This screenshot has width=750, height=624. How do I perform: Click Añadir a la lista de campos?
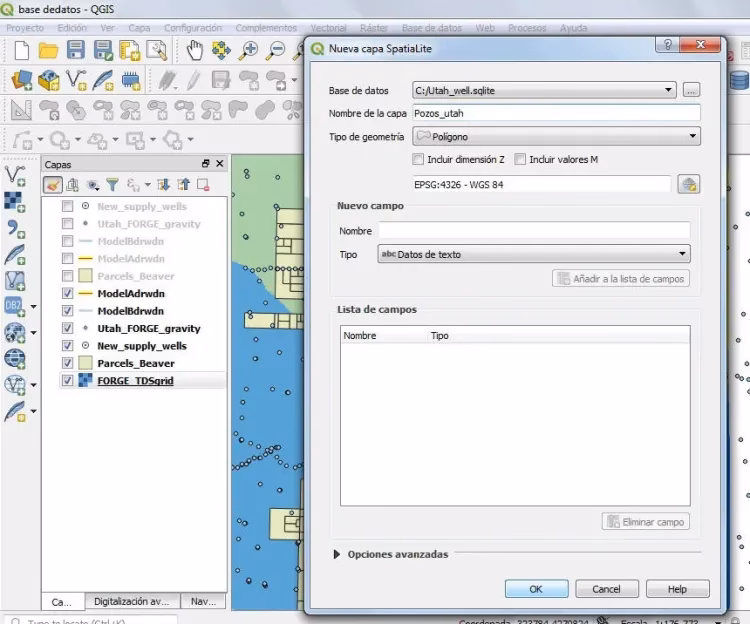tap(621, 279)
